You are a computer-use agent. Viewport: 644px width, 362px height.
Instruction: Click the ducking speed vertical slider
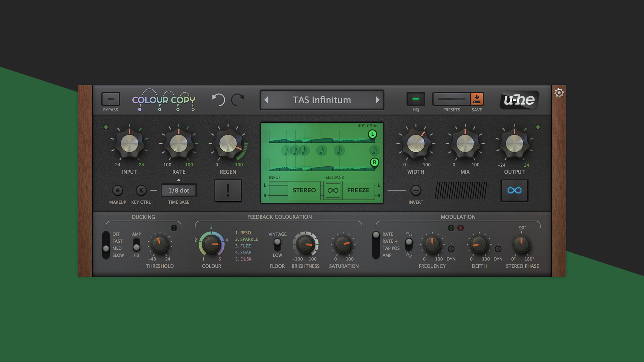click(x=106, y=245)
